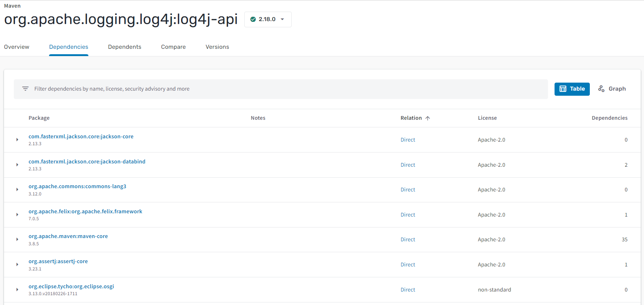Click the filter icon in search bar
644x305 pixels.
(x=25, y=89)
